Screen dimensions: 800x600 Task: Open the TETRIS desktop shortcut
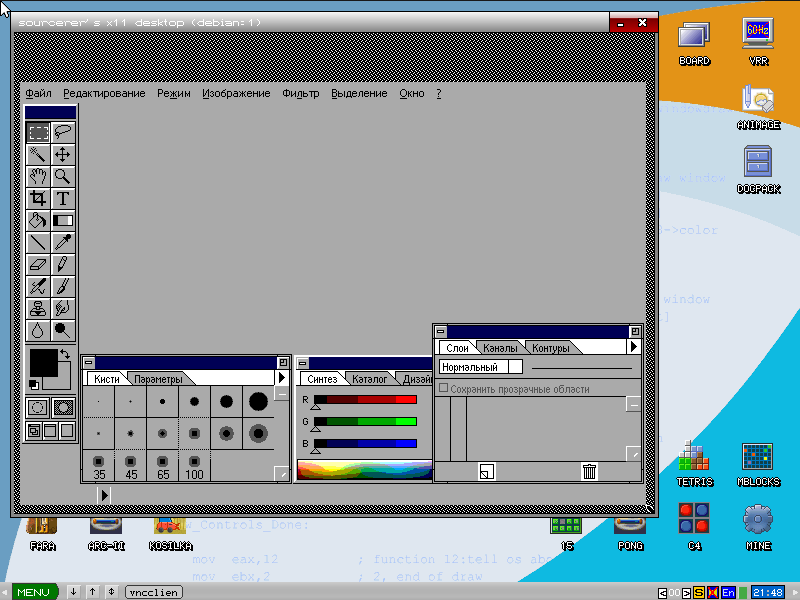click(x=694, y=461)
